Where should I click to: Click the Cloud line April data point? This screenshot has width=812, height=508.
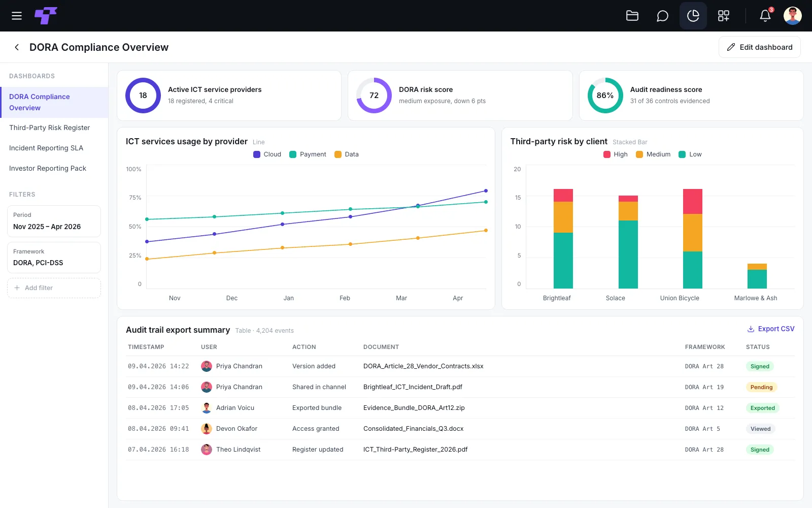point(486,191)
